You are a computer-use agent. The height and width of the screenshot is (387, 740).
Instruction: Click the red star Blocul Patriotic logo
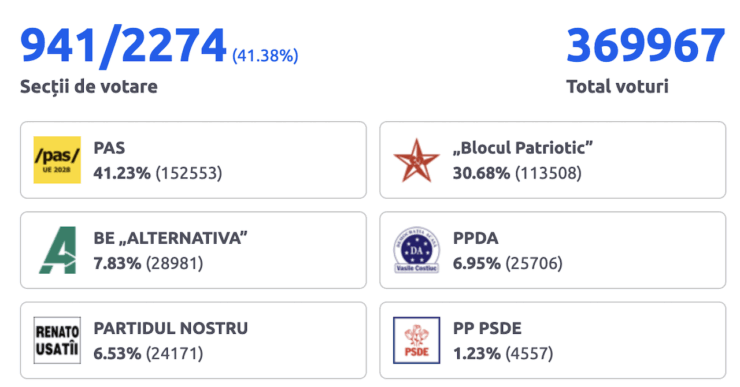pos(417,160)
